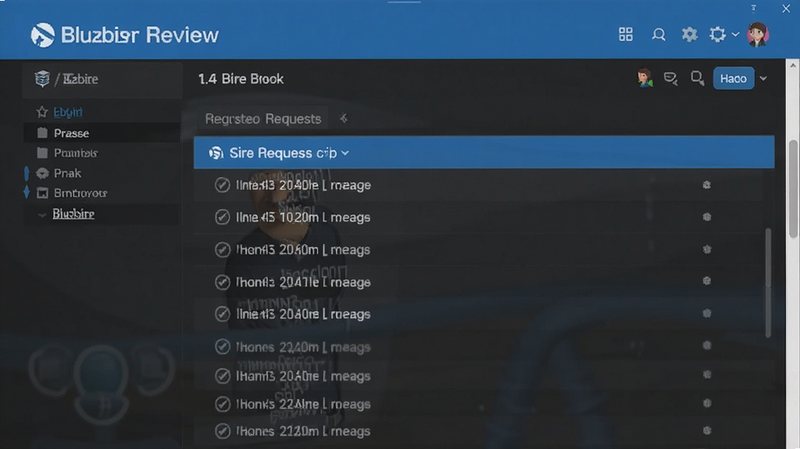Click the Haco button
The image size is (800, 449).
click(733, 79)
